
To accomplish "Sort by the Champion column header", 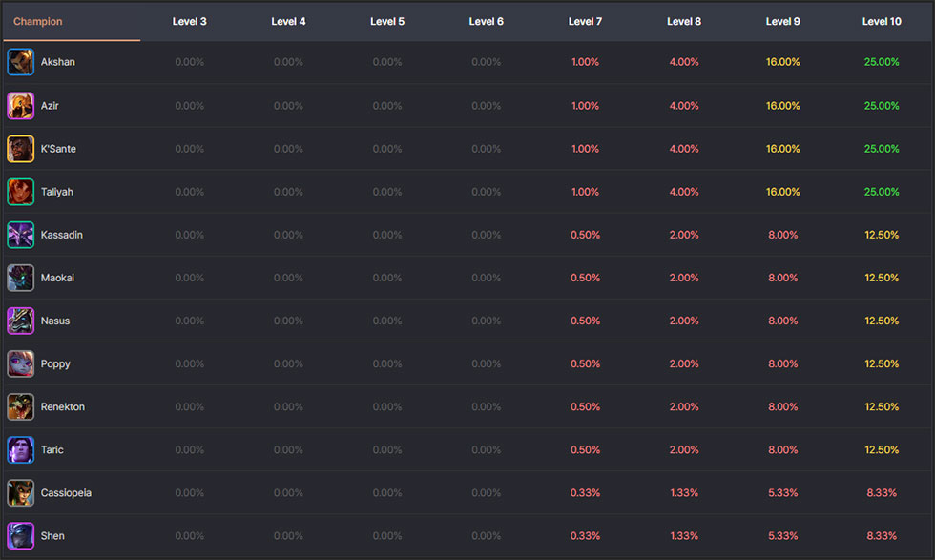I will 38,21.
